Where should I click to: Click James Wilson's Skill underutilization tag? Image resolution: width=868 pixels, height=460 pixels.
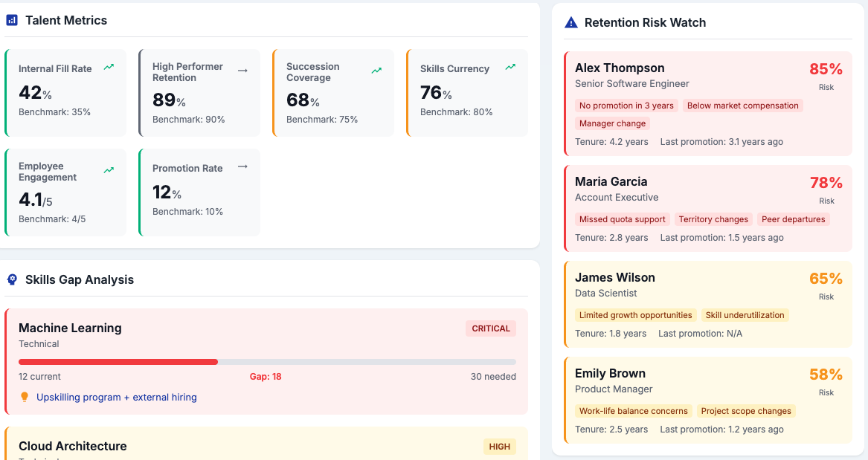pyautogui.click(x=745, y=315)
